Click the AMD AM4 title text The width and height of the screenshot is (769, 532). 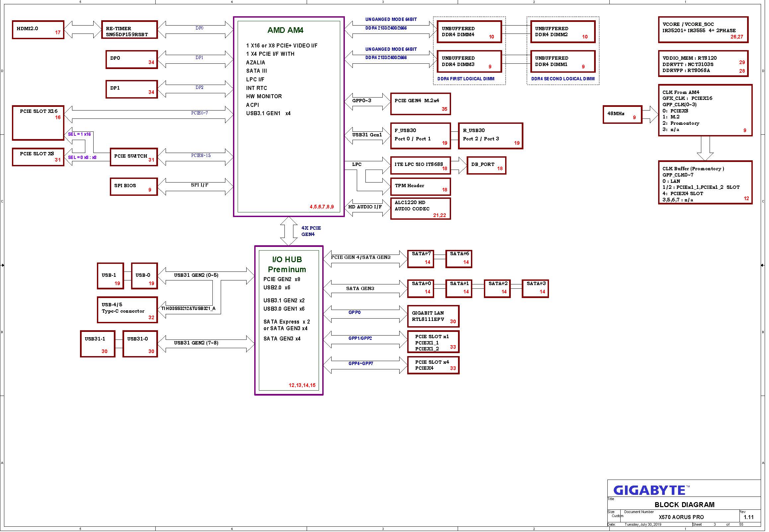tap(285, 30)
